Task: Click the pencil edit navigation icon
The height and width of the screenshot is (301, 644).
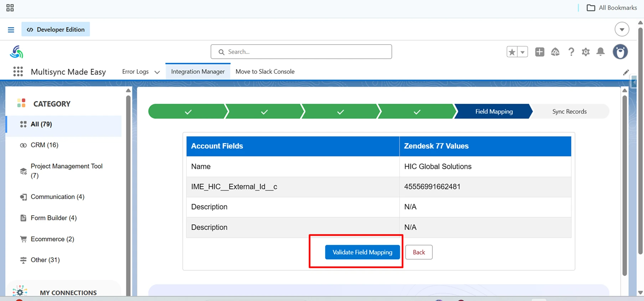Action: 626,72
